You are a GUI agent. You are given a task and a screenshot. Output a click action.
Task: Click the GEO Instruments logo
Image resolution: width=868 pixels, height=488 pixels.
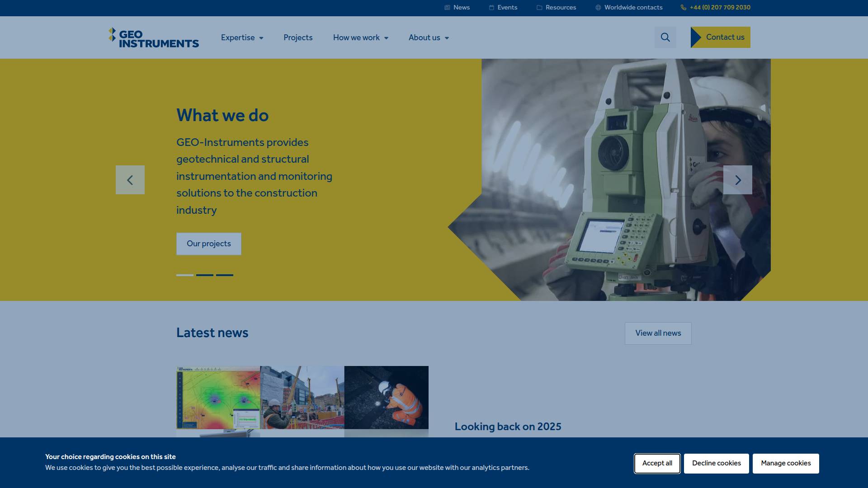(x=154, y=38)
